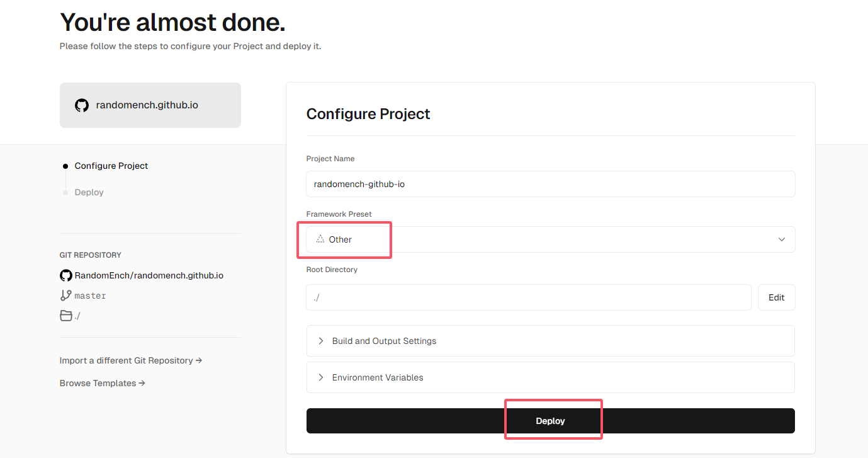
Task: Expand Build and Output Settings section
Action: tap(384, 341)
